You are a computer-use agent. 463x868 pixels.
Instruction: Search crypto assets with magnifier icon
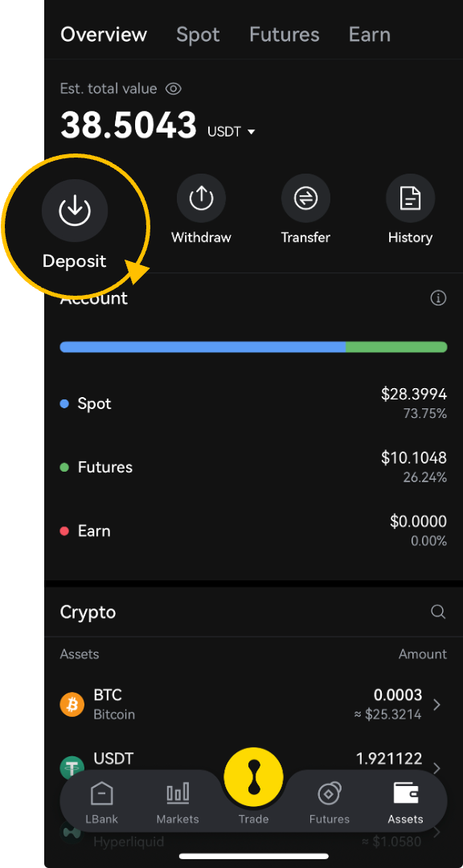coord(438,612)
